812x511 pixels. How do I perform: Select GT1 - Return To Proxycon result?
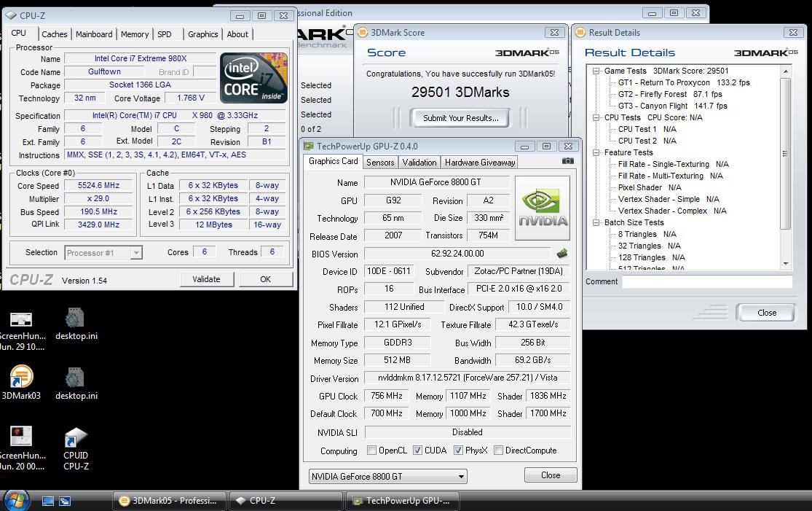pos(684,82)
